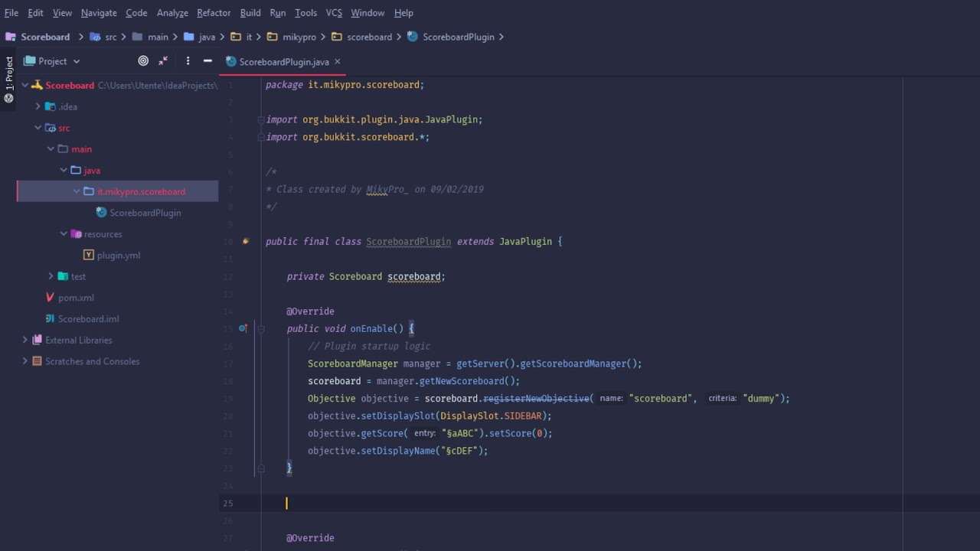Collapse the java folder in tree
980x551 pixels.
pyautogui.click(x=64, y=170)
